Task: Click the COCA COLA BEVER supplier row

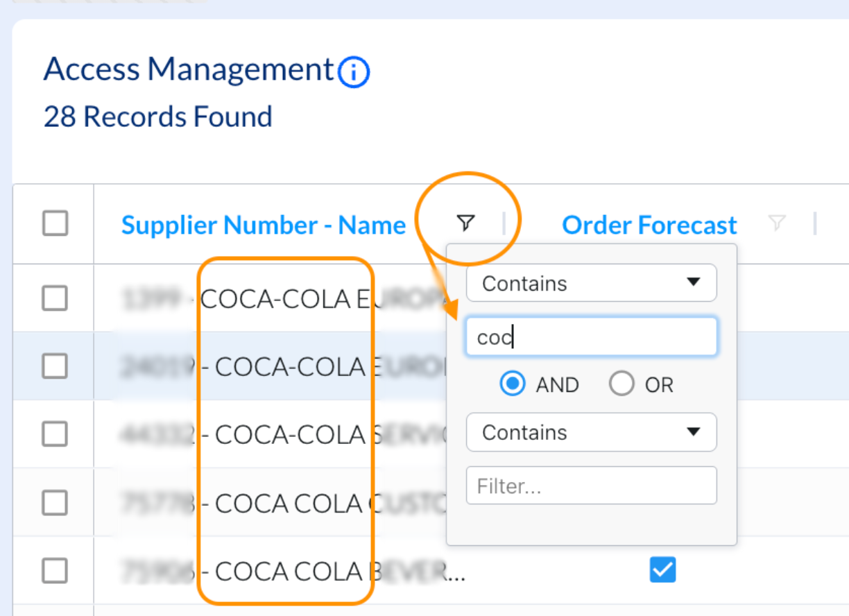Action: coord(290,572)
